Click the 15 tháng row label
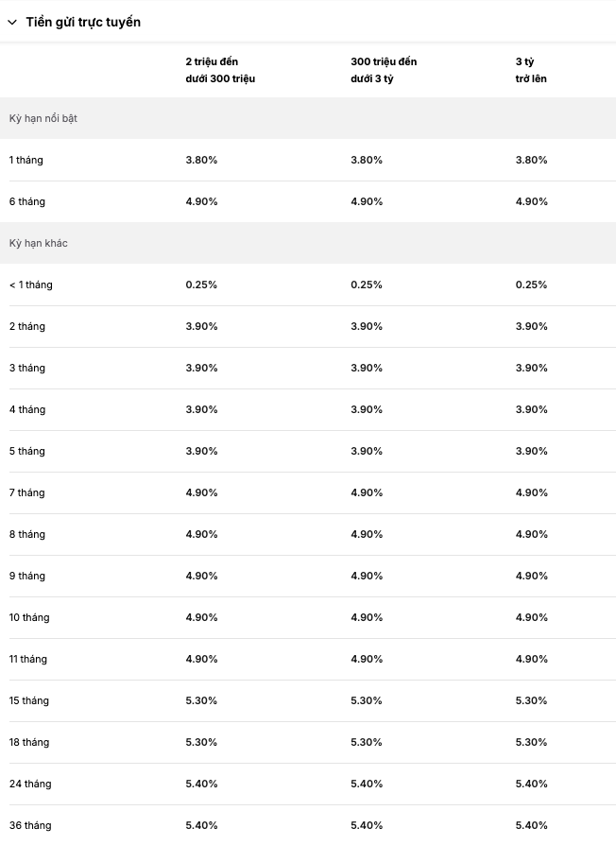The image size is (616, 845). (29, 700)
